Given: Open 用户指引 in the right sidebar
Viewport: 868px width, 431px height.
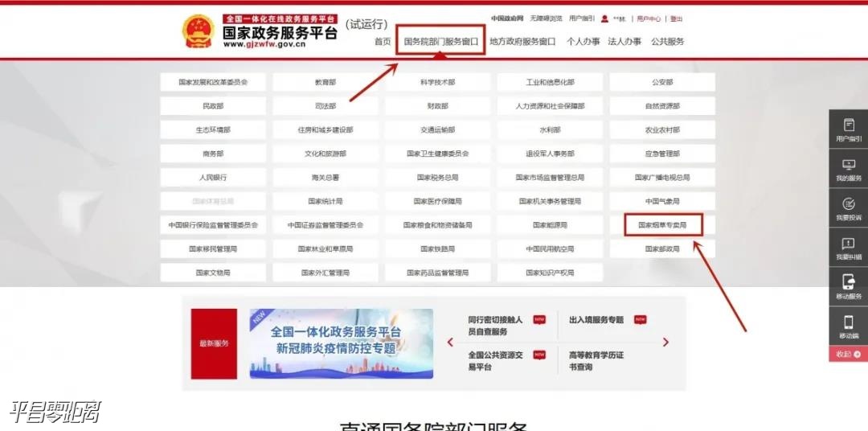Looking at the screenshot, I should click(848, 130).
